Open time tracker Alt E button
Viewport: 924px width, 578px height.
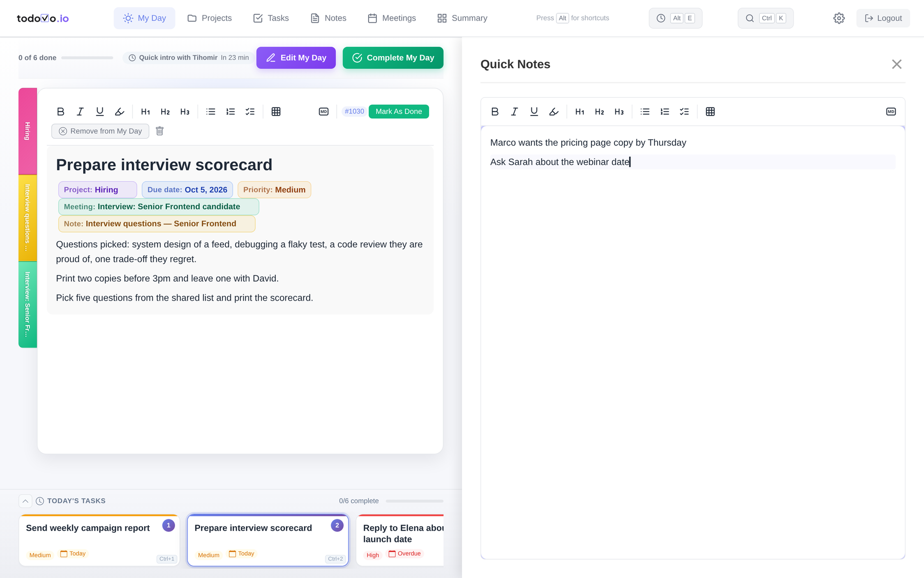(676, 18)
